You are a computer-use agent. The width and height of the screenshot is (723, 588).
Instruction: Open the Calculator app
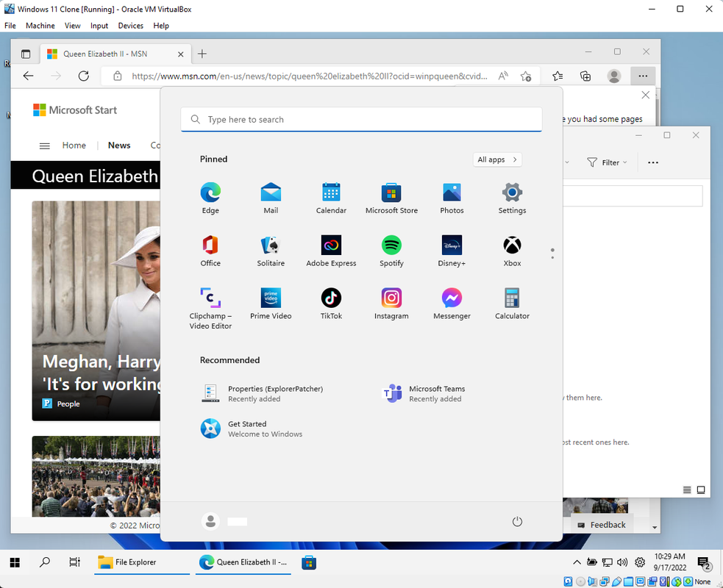click(512, 304)
